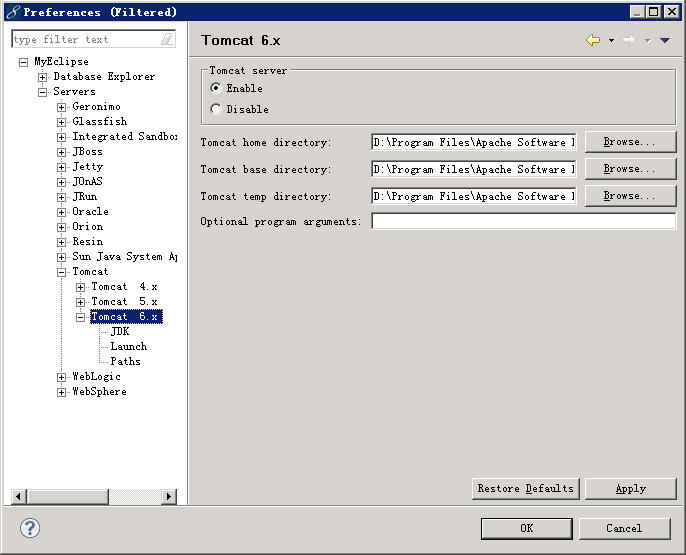Image resolution: width=686 pixels, height=555 pixels.
Task: Select the Sun Java System tree item
Action: [x=125, y=257]
